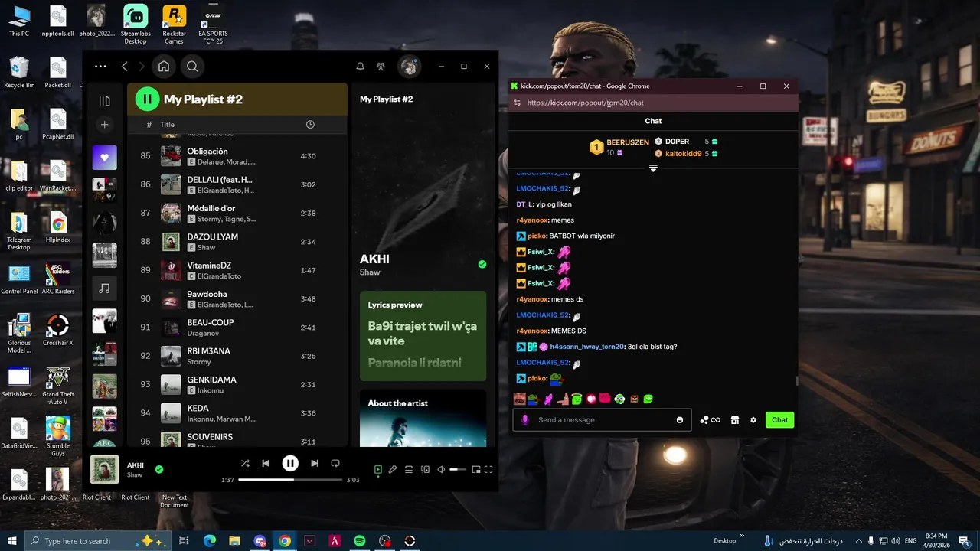Image resolution: width=980 pixels, height=551 pixels.
Task: Click the Shaw artist link under AKHI in side panel
Action: tap(370, 272)
